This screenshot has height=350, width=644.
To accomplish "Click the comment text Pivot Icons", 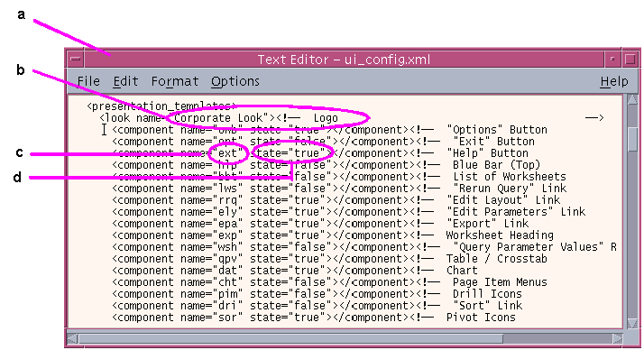I will (x=481, y=318).
